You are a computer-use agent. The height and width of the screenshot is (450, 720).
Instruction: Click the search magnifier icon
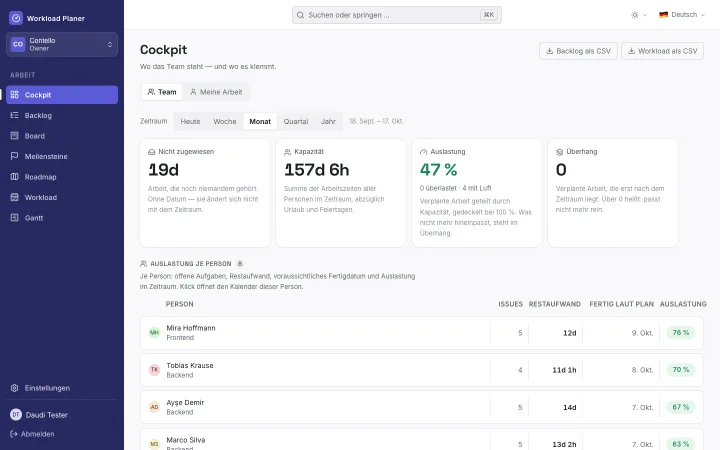(x=300, y=15)
